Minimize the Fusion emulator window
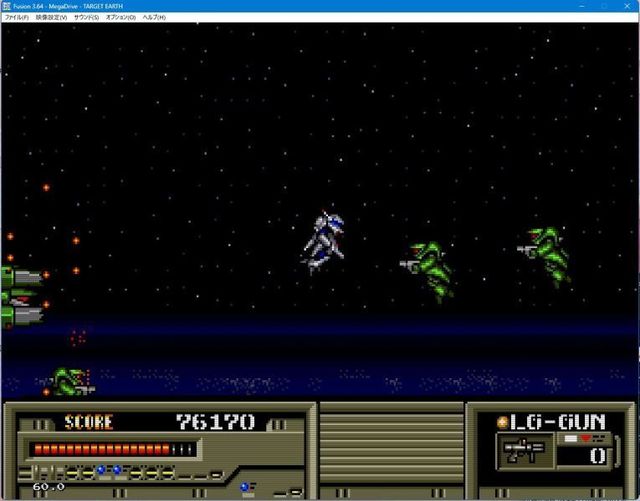The width and height of the screenshot is (640, 501). [582, 6]
